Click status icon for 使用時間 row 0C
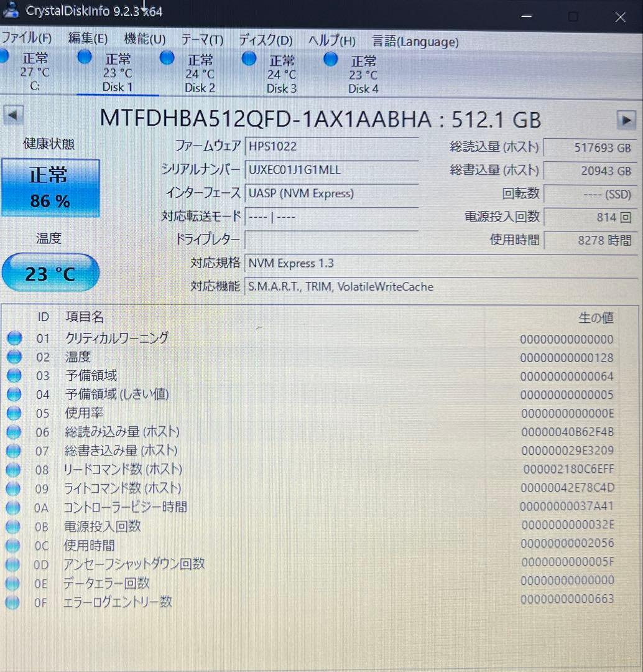 12,546
